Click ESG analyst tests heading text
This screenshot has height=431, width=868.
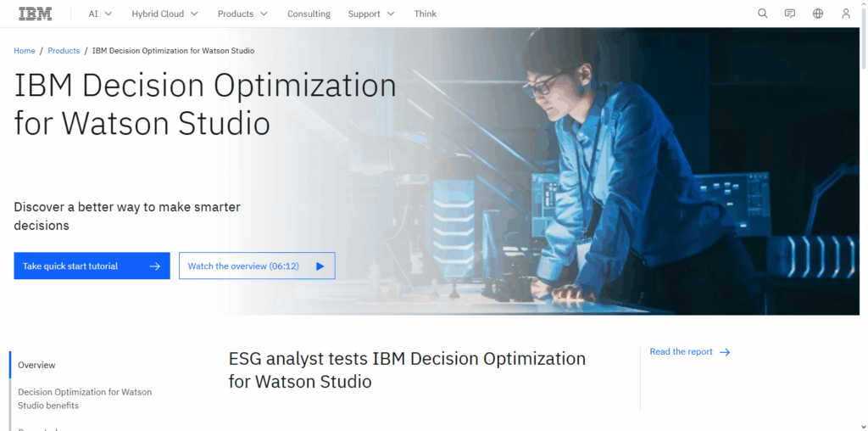coord(407,370)
